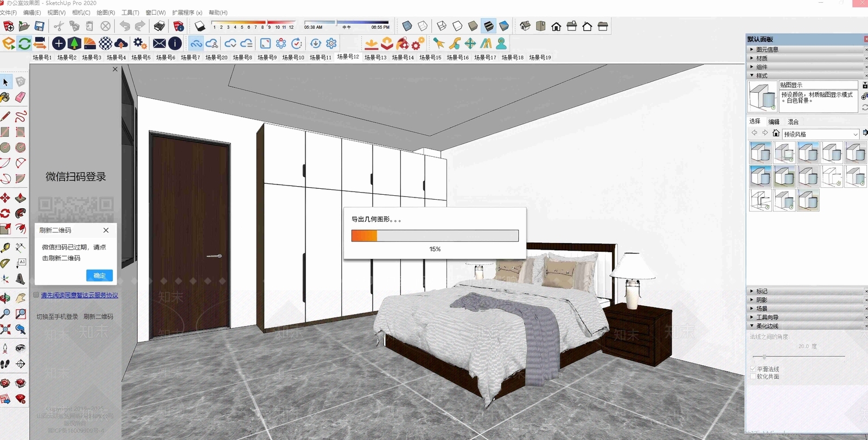Switch to X-ray face style
This screenshot has height=440, width=868.
click(407, 26)
